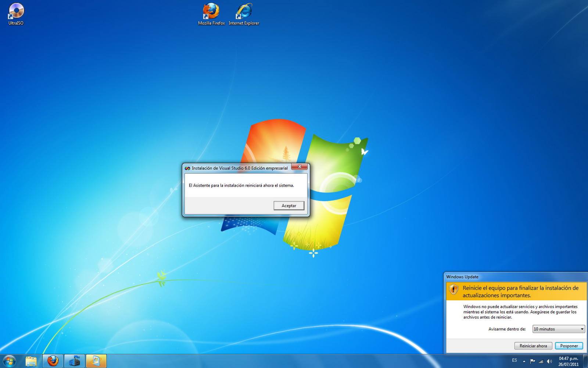588x368 pixels.
Task: Click the Visual Studio setup title bar icon
Action: coord(187,168)
